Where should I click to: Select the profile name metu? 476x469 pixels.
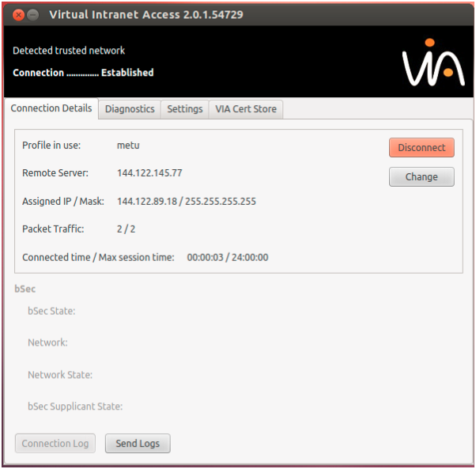(128, 146)
